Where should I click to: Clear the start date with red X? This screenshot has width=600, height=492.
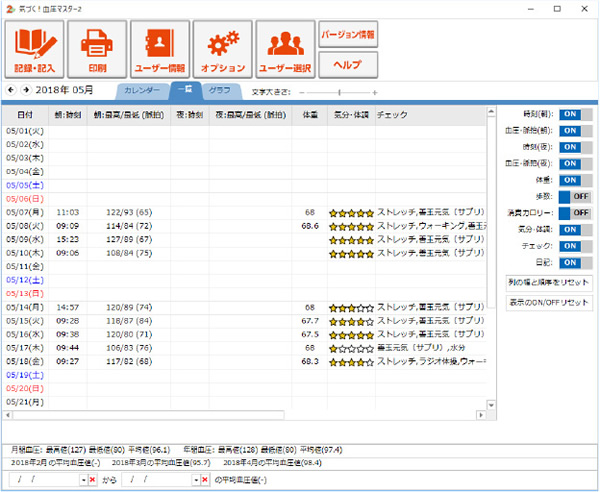[x=92, y=480]
